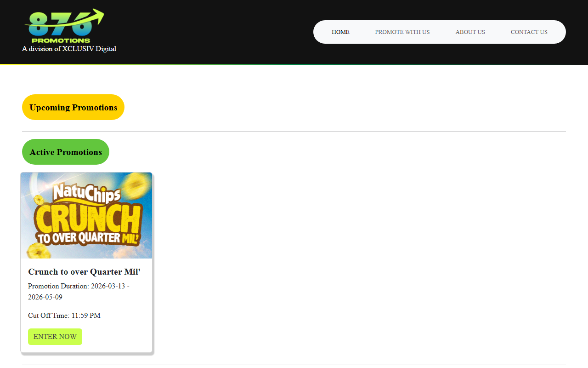Screen dimensions: 588x368
Task: Select the Upcoming Promotions heading pill
Action: point(73,107)
